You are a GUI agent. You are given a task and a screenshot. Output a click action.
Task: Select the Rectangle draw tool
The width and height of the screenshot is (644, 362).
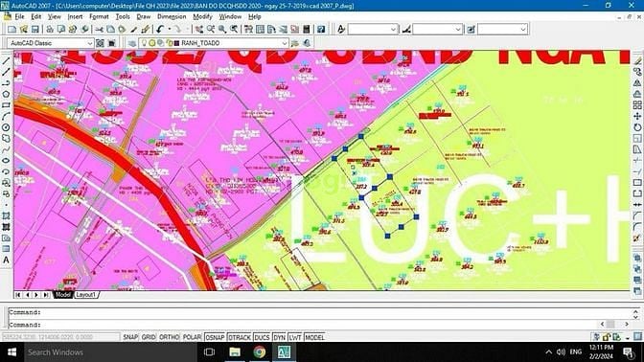pyautogui.click(x=6, y=105)
